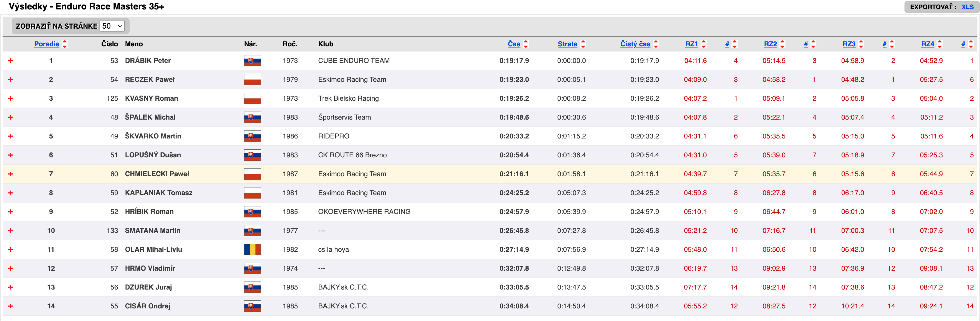Select RZ1 time 04:07.2
980x321 pixels.
pyautogui.click(x=695, y=98)
